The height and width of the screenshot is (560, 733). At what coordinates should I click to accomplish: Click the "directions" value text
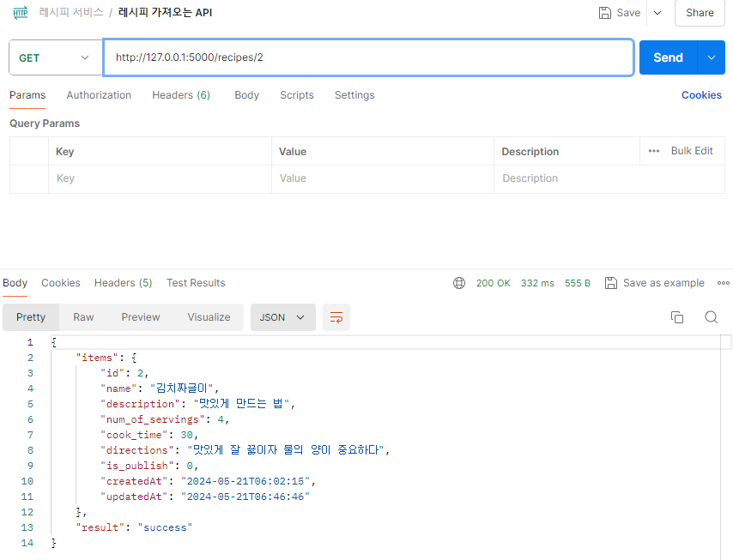tap(286, 450)
